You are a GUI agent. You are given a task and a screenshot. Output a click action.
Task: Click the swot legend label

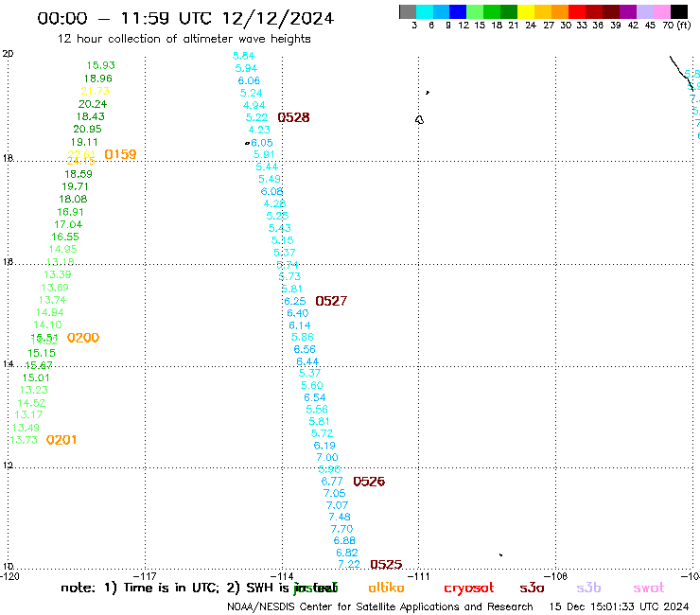[649, 589]
